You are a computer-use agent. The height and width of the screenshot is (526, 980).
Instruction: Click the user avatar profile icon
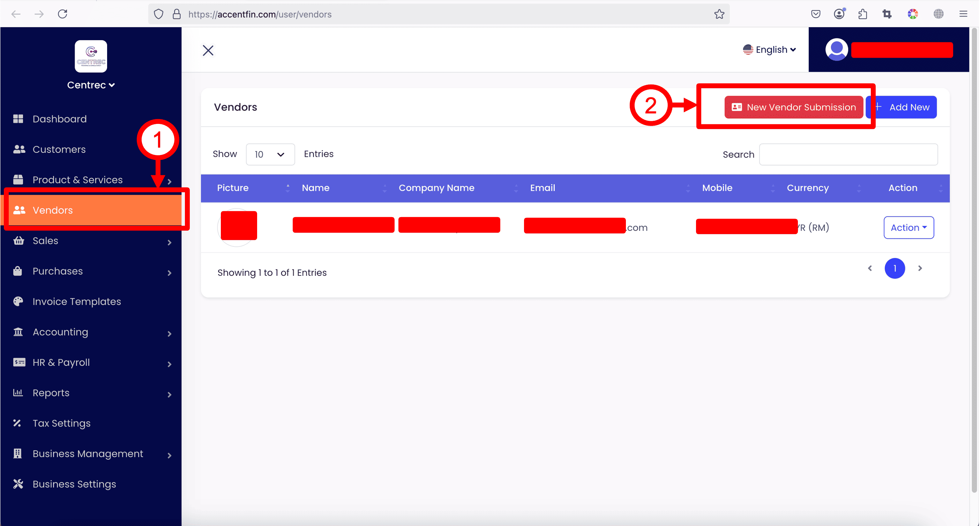point(836,50)
